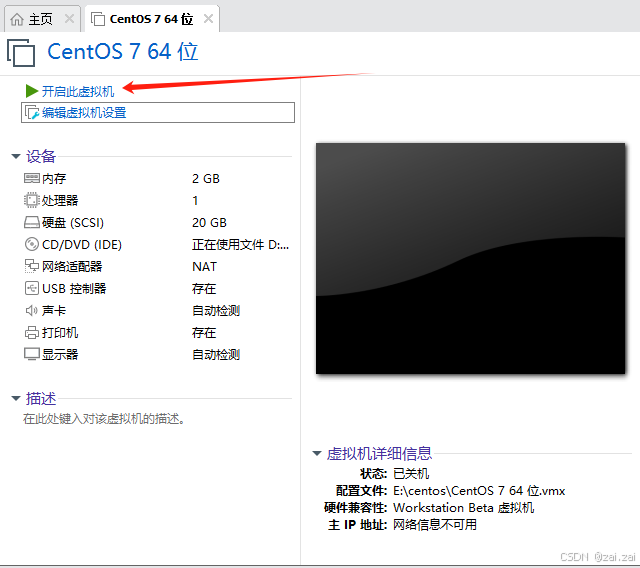Collapse the 虚拟机详细信息 section triangle
The width and height of the screenshot is (640, 568).
(x=317, y=453)
